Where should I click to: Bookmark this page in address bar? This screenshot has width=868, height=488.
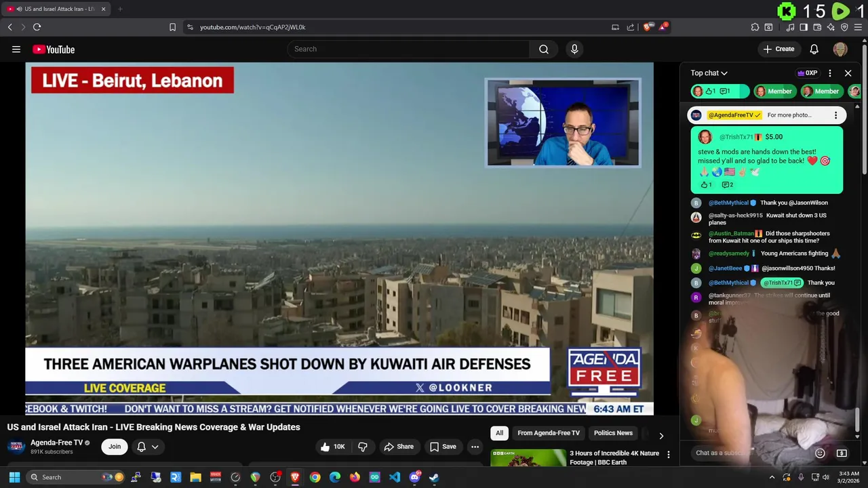click(x=172, y=27)
